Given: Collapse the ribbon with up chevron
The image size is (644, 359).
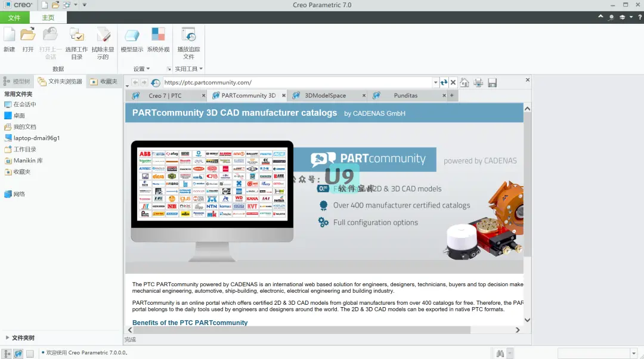Looking at the screenshot, I should point(600,17).
